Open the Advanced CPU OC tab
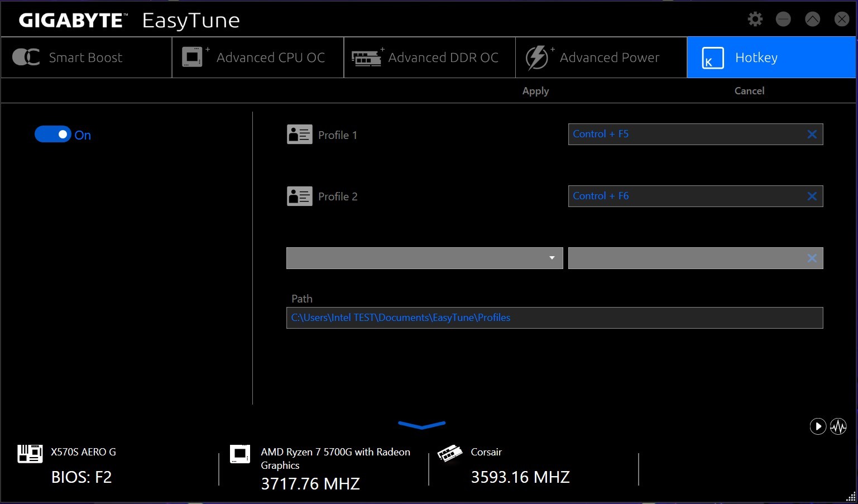 pyautogui.click(x=258, y=57)
